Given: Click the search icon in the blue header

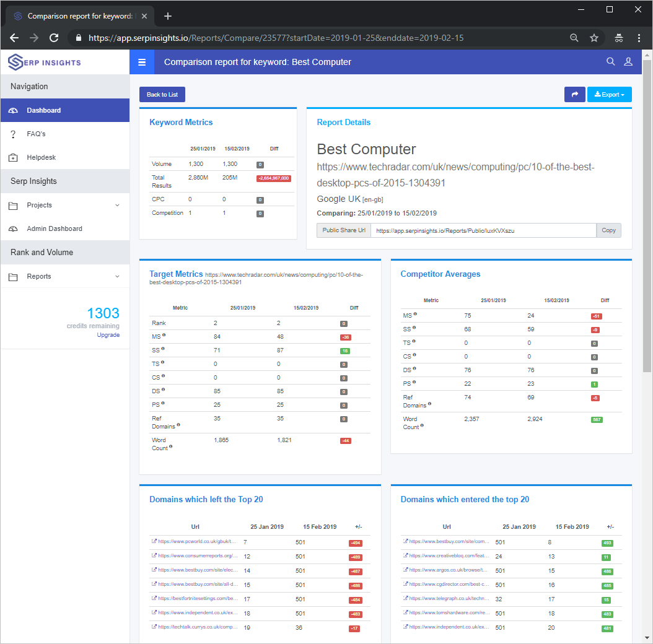Looking at the screenshot, I should (x=610, y=61).
